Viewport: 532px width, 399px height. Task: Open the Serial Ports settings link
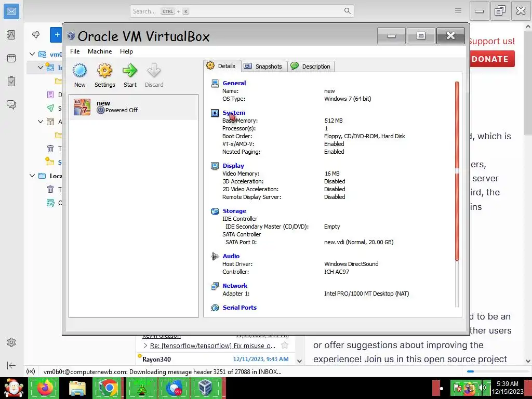(x=240, y=308)
